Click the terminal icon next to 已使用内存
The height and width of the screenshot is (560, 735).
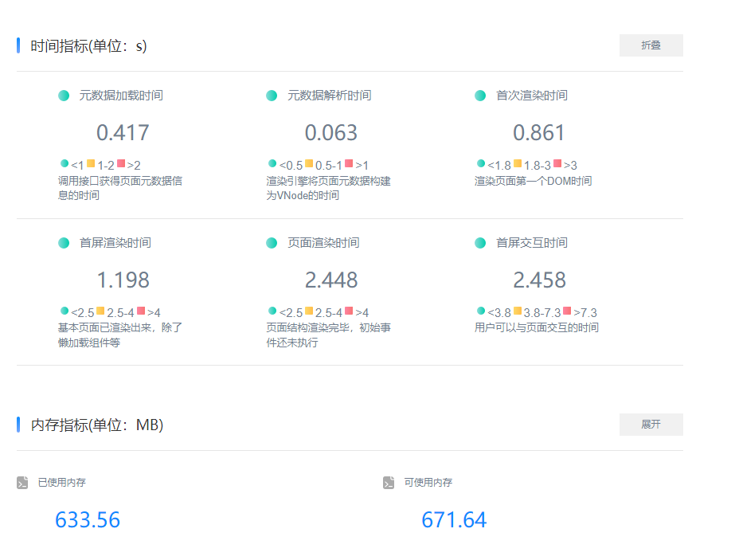tap(22, 483)
